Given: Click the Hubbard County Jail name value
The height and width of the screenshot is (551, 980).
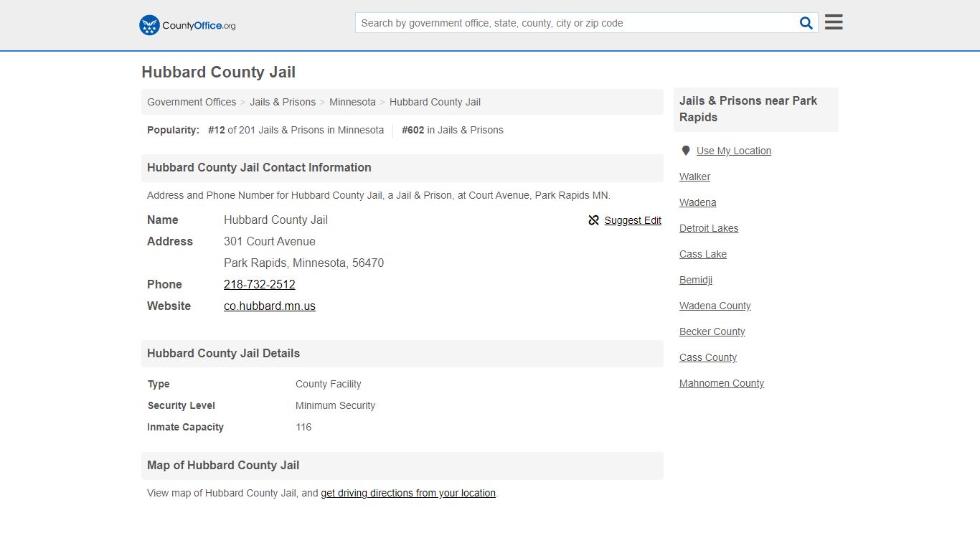Looking at the screenshot, I should pyautogui.click(x=275, y=220).
